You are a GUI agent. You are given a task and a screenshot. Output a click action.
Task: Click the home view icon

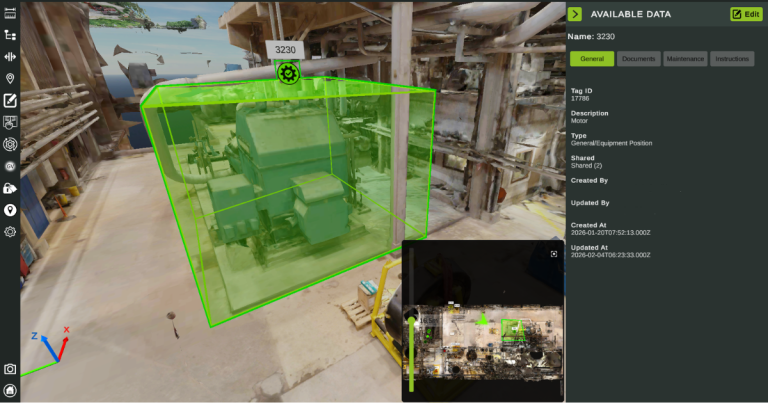coord(10,390)
